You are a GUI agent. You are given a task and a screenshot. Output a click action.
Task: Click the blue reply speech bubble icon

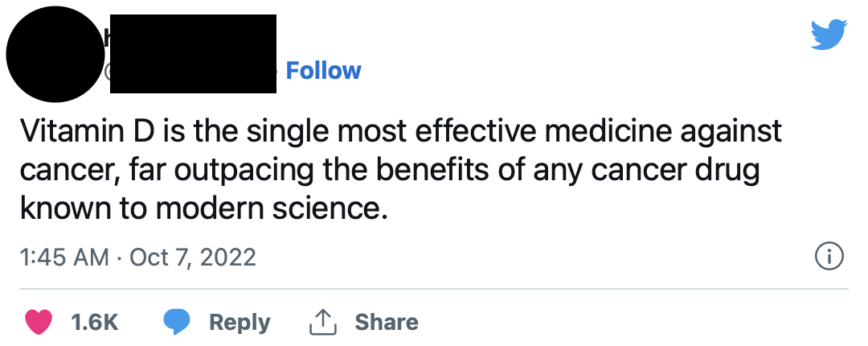tap(177, 322)
